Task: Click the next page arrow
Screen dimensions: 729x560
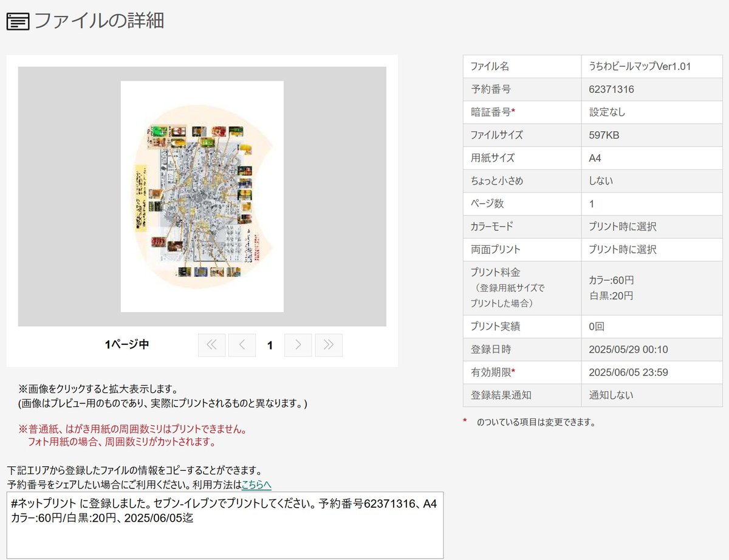Action: pyautogui.click(x=298, y=344)
